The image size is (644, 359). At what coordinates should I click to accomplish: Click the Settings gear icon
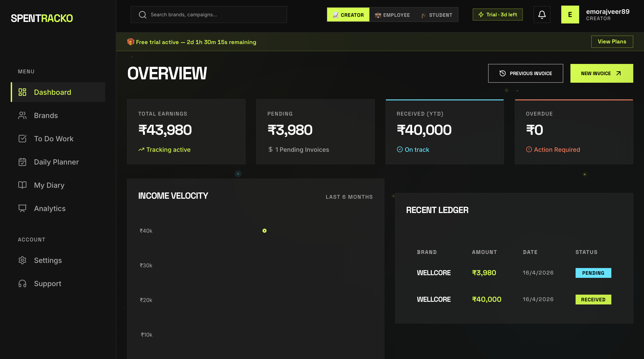pos(22,260)
